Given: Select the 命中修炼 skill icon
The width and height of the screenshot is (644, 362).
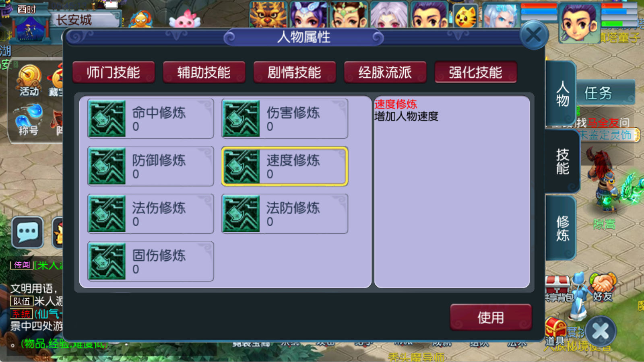Looking at the screenshot, I should [107, 119].
